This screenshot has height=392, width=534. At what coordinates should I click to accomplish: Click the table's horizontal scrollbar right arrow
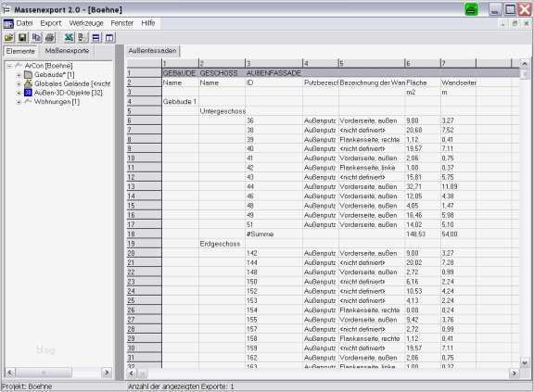[515, 373]
